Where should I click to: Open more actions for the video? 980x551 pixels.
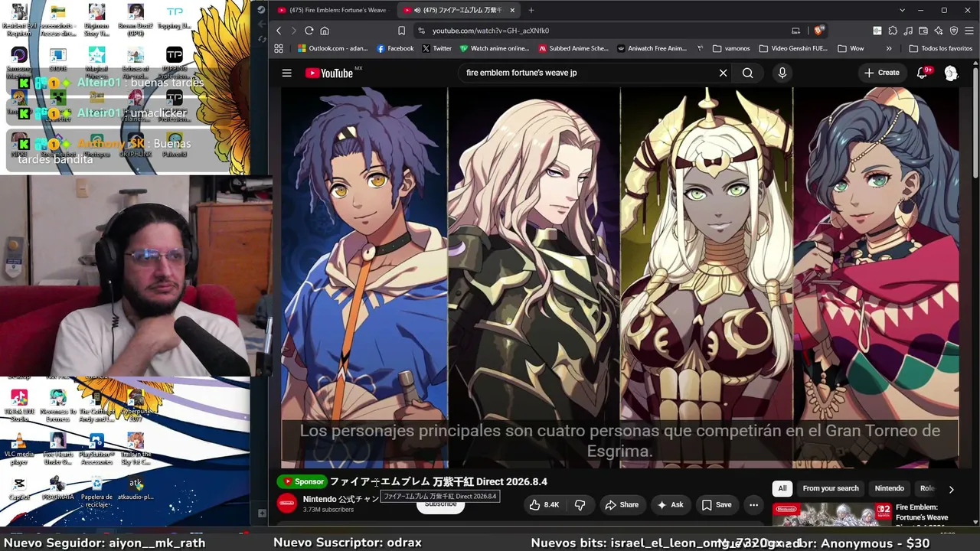click(753, 505)
